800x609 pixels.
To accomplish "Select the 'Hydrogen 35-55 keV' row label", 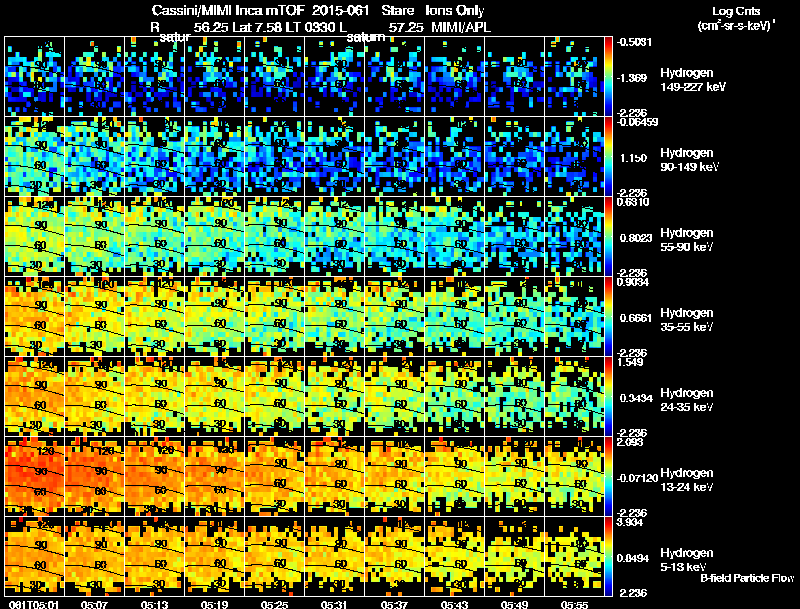I will coord(687,320).
